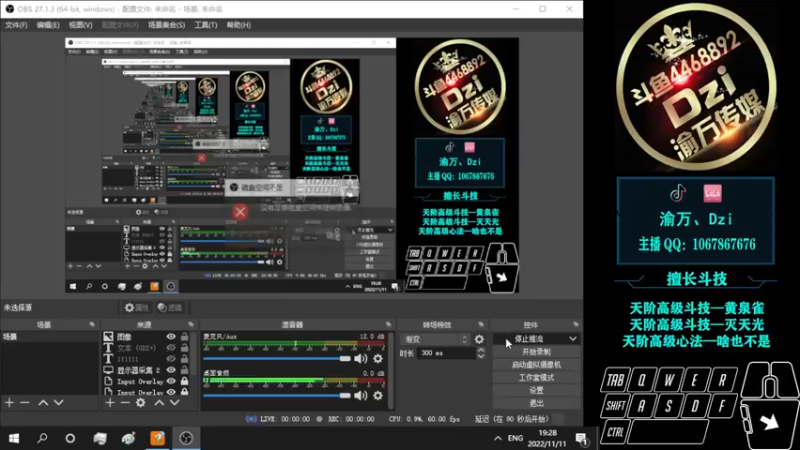Open the 渐变 transition dropdown
The image size is (800, 450).
coord(435,339)
